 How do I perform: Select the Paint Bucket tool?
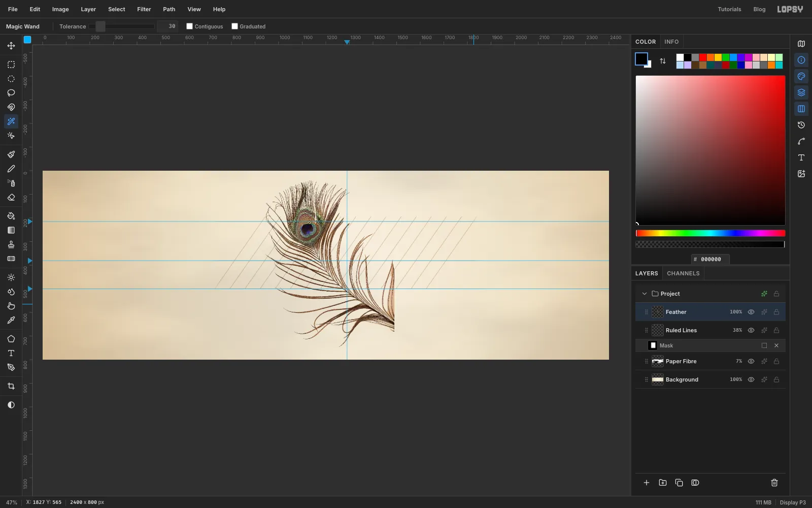(x=11, y=216)
